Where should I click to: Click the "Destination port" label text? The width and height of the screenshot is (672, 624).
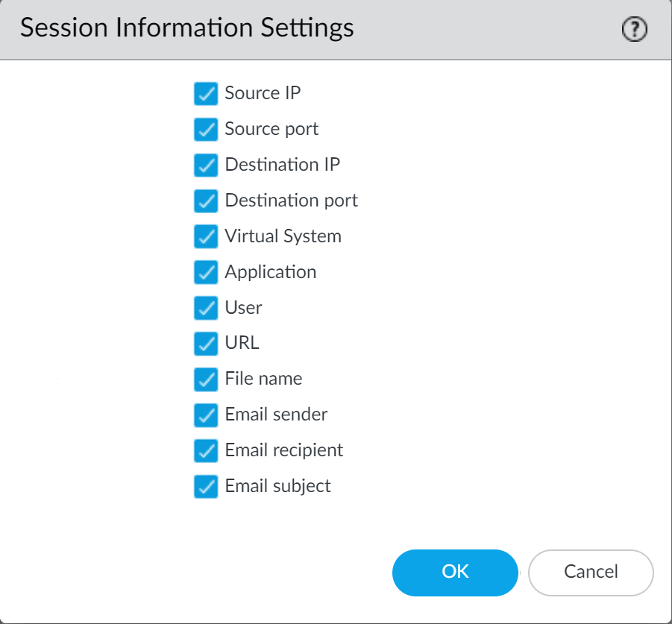point(291,201)
